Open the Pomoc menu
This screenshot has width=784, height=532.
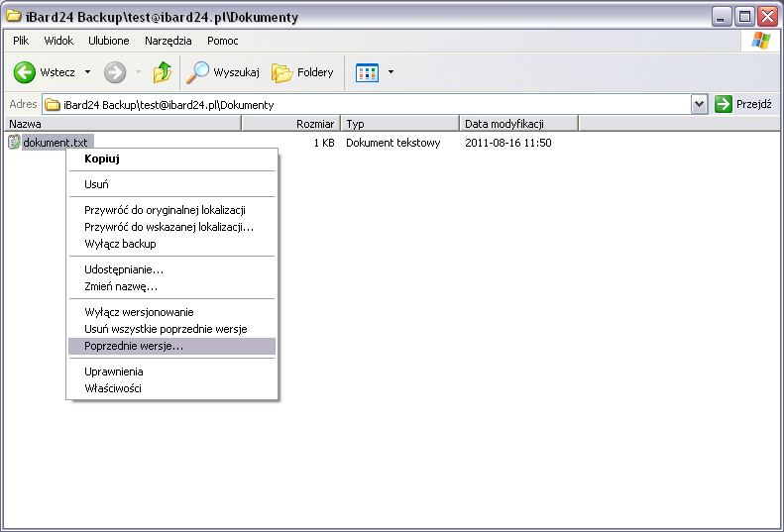pyautogui.click(x=222, y=41)
